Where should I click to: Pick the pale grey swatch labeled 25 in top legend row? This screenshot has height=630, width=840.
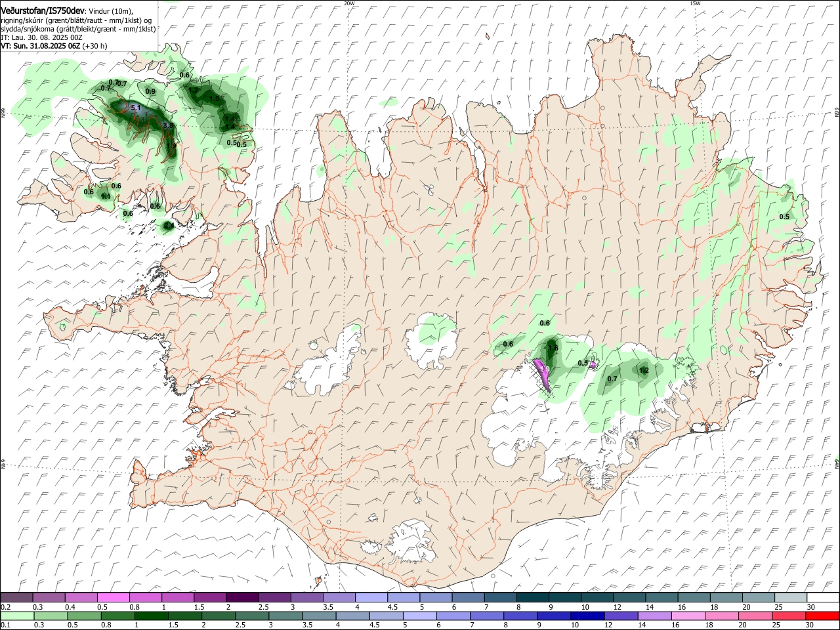(791, 597)
